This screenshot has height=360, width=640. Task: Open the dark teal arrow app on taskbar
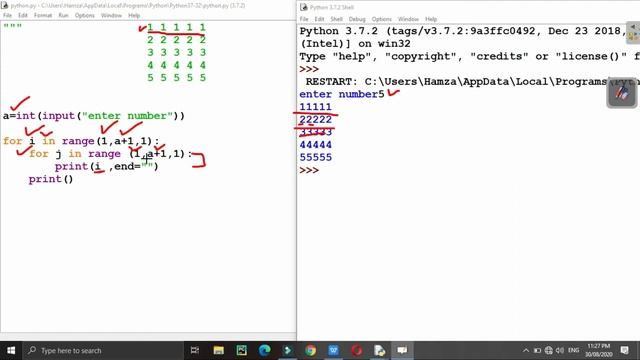coord(287,350)
